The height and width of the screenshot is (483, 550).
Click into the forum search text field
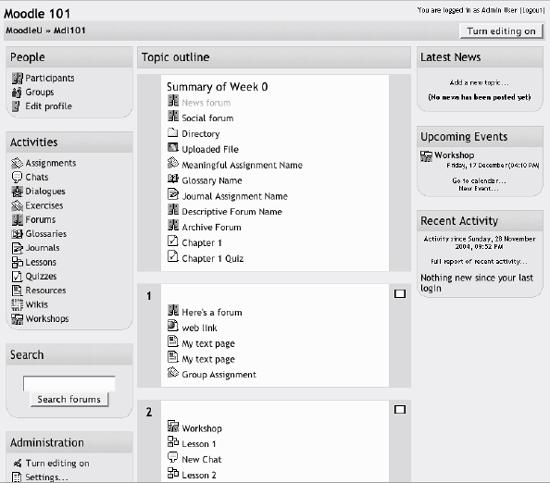[69, 383]
